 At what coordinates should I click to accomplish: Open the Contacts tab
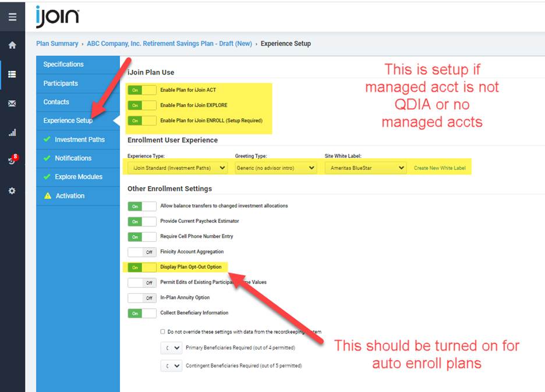tap(78, 102)
